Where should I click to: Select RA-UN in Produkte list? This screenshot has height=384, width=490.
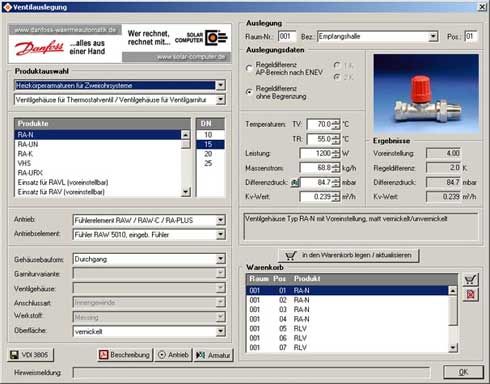[x=98, y=144]
